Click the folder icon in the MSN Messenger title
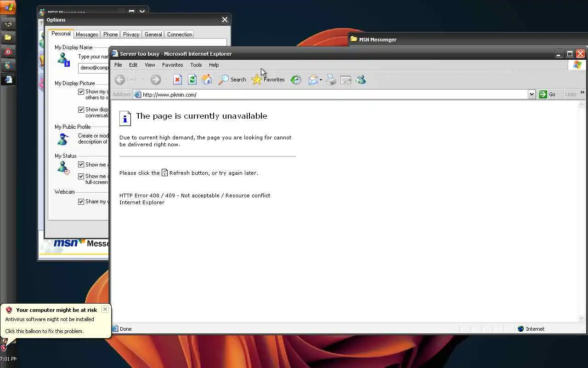Viewport: 588px width, 368px height. tap(354, 39)
